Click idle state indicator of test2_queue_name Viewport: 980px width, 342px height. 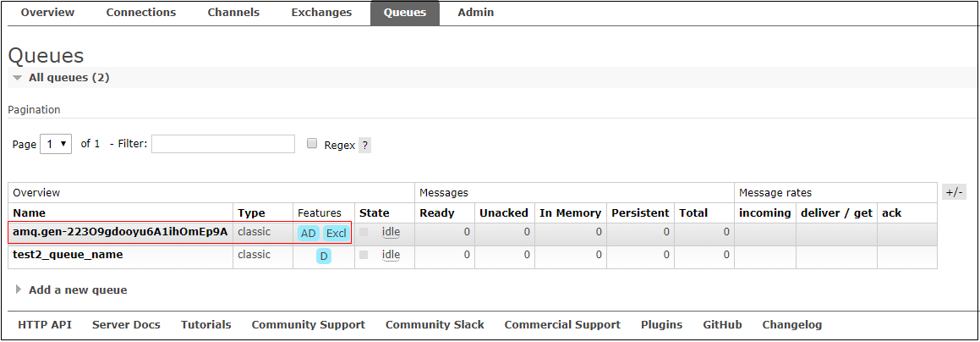(391, 255)
